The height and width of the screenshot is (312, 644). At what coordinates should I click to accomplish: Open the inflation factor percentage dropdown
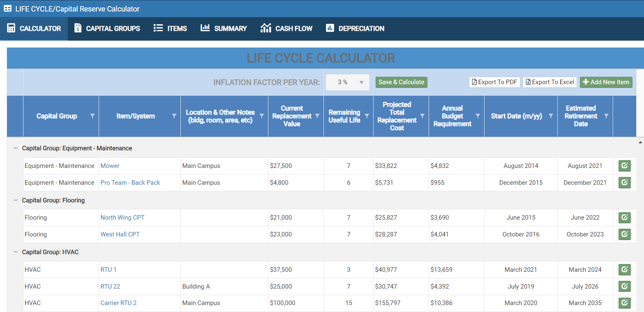point(348,82)
